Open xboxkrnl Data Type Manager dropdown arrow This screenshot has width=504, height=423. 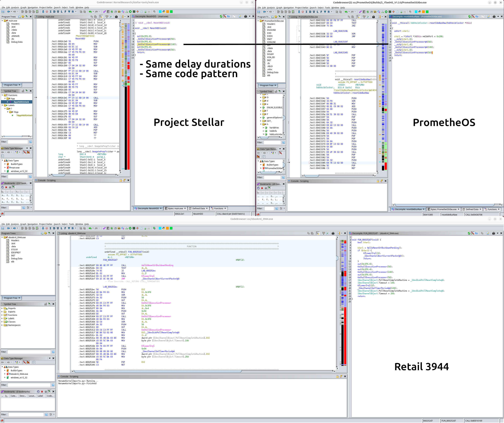point(50,358)
